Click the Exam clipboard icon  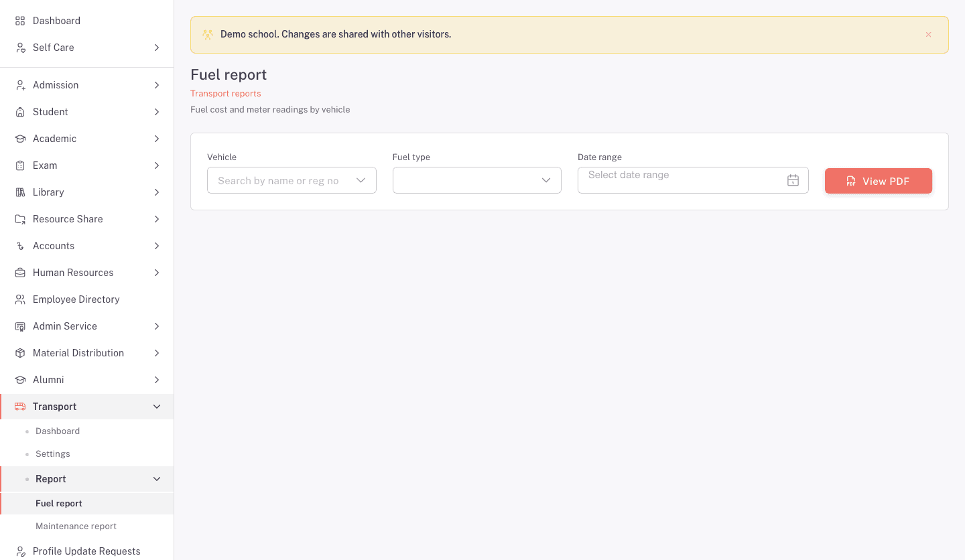[x=20, y=165]
